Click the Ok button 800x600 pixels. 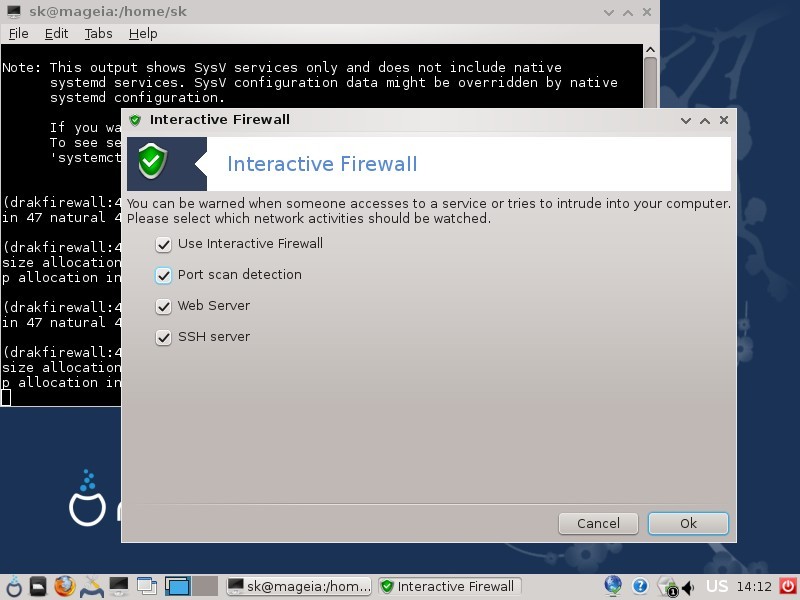point(688,523)
